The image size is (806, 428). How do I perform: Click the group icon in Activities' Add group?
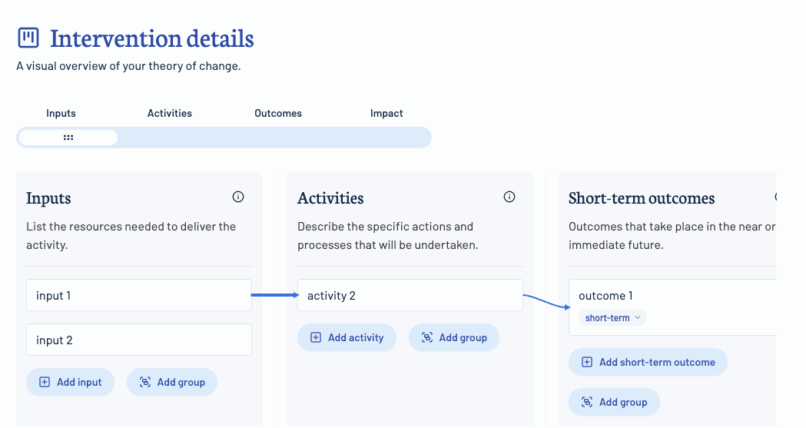[427, 338]
